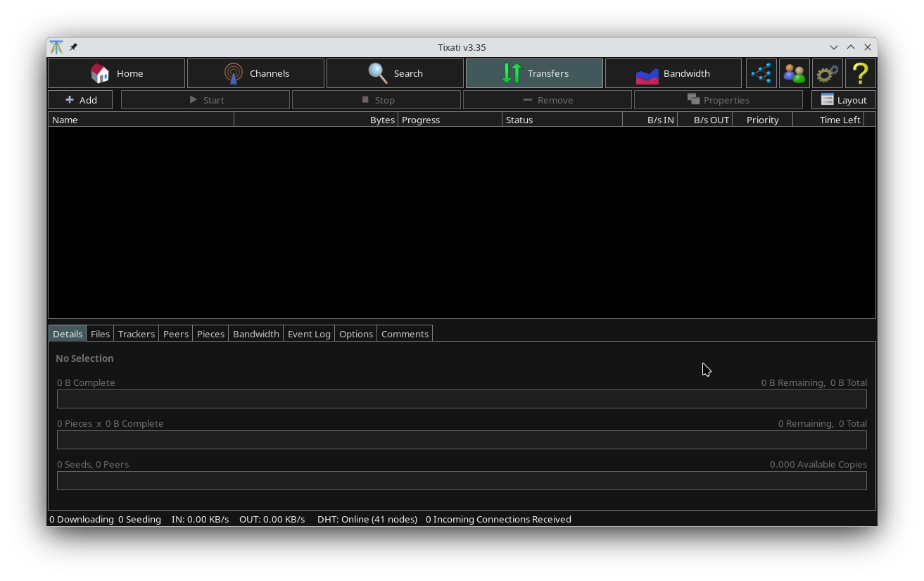This screenshot has height=581, width=924.
Task: Open the Channels tab
Action: click(x=256, y=73)
